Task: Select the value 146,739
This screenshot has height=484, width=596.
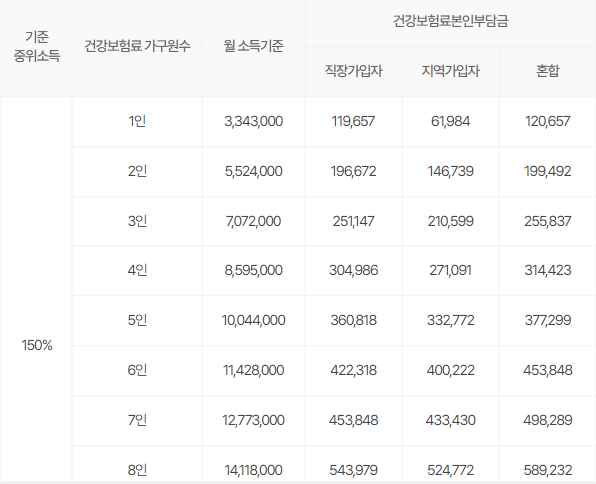Action: [x=450, y=171]
